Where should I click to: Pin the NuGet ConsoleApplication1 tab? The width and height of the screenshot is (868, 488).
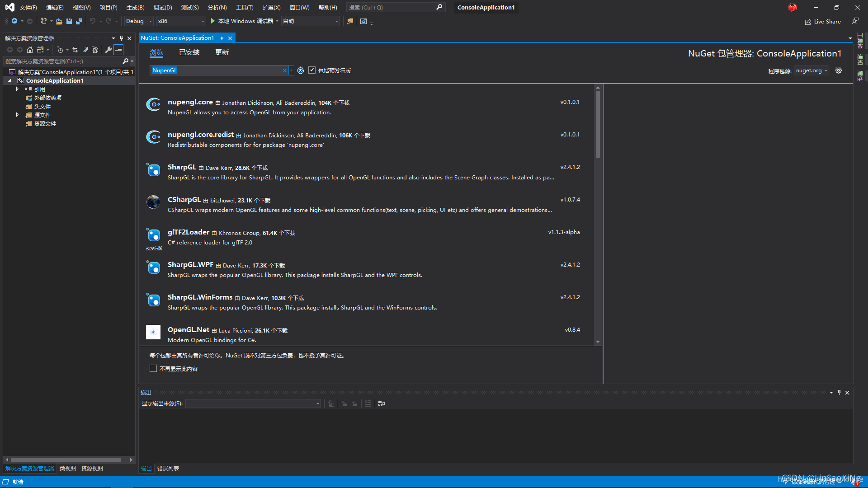[x=222, y=38]
